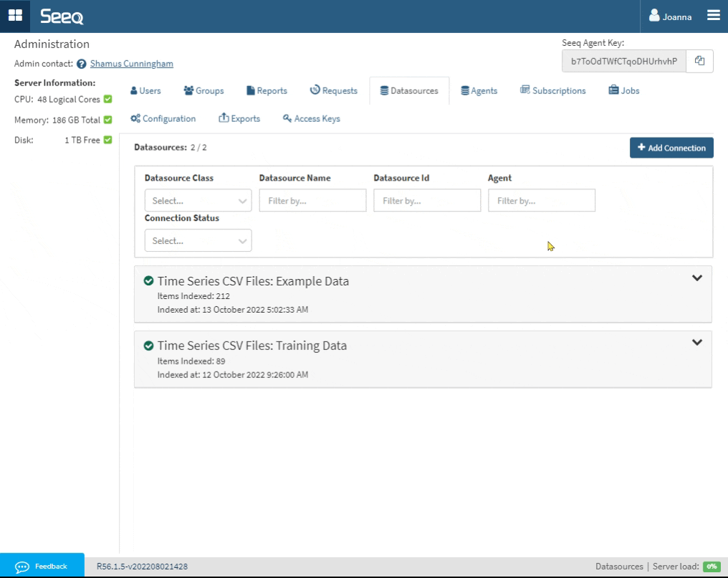
Task: Click the Add Connection button
Action: (671, 147)
